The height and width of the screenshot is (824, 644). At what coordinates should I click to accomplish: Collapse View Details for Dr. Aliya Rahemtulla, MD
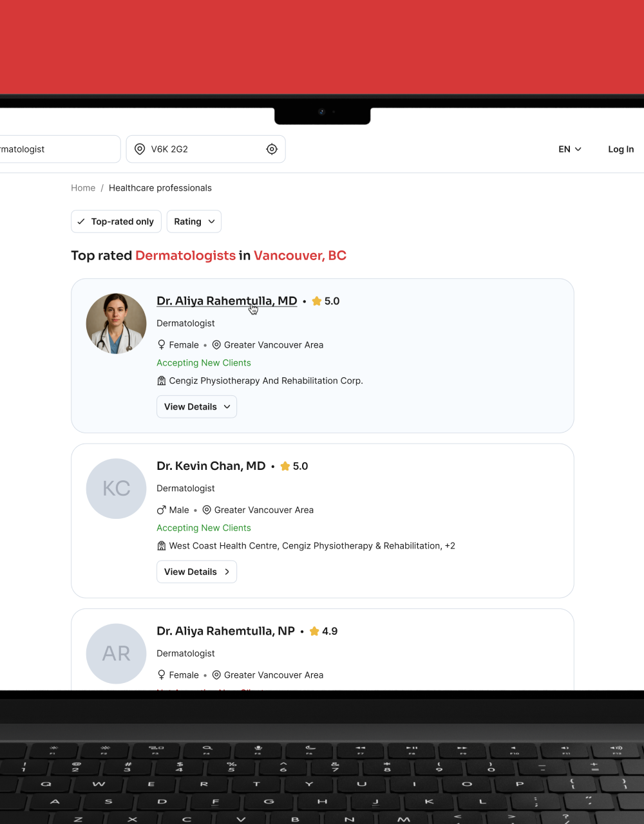[196, 407]
